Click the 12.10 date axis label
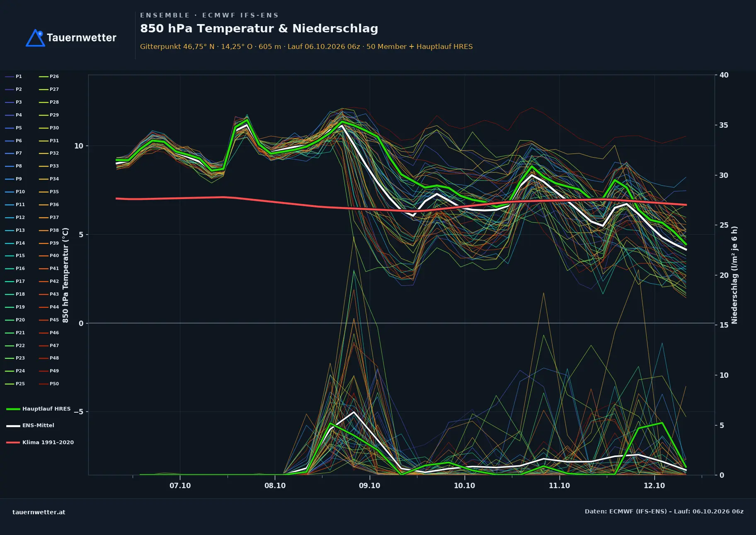 click(654, 486)
